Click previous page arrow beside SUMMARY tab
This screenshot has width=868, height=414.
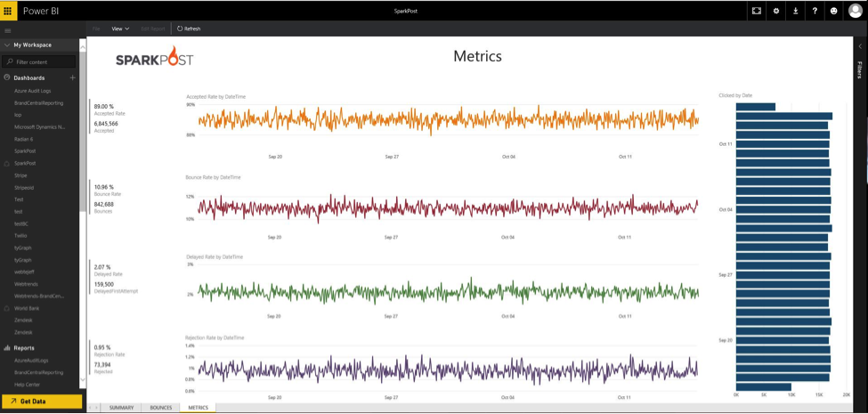pyautogui.click(x=91, y=408)
